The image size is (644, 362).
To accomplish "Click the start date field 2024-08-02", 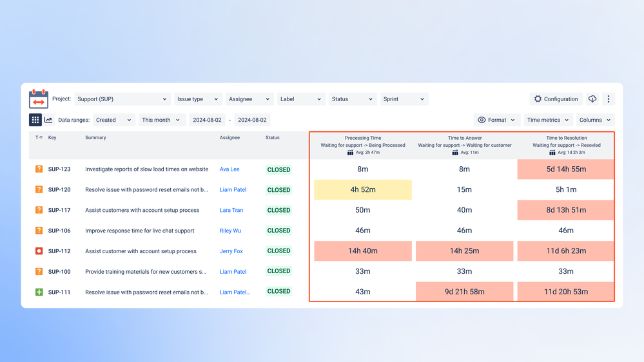I will [207, 120].
